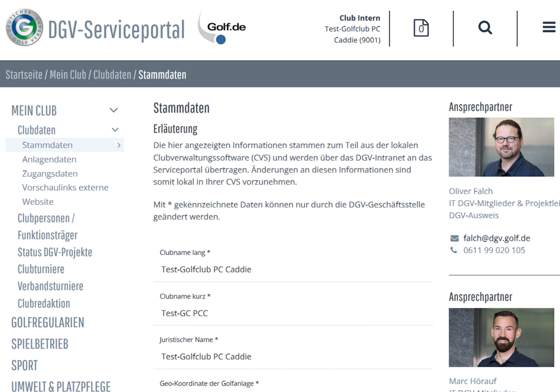Select Zugangsdaten in the sidebar
This screenshot has width=560, height=392.
(49, 173)
